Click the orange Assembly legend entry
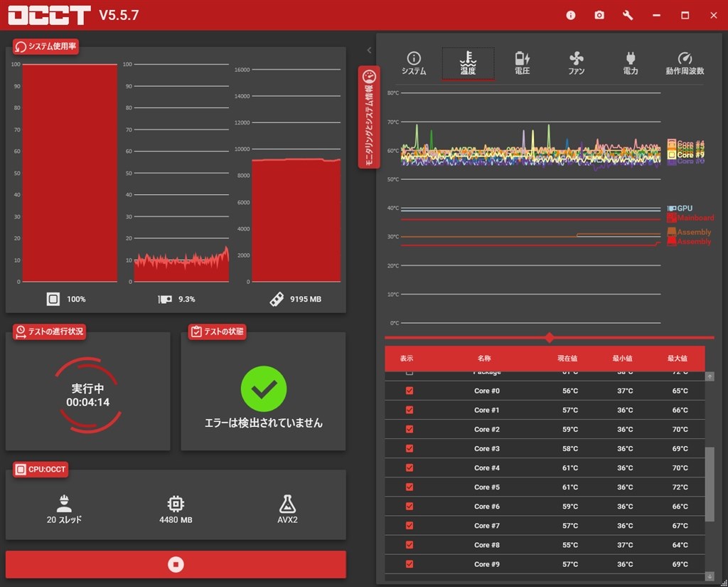Viewport: 728px width, 587px height. (689, 232)
